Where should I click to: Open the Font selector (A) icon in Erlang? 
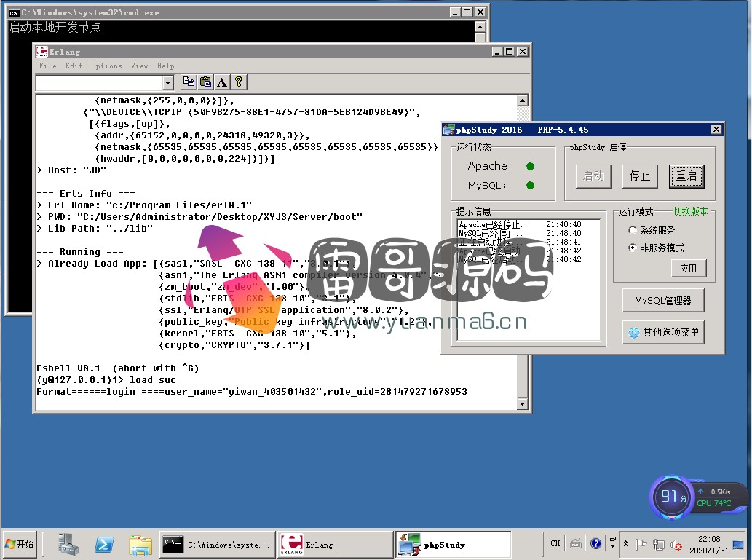tap(221, 82)
